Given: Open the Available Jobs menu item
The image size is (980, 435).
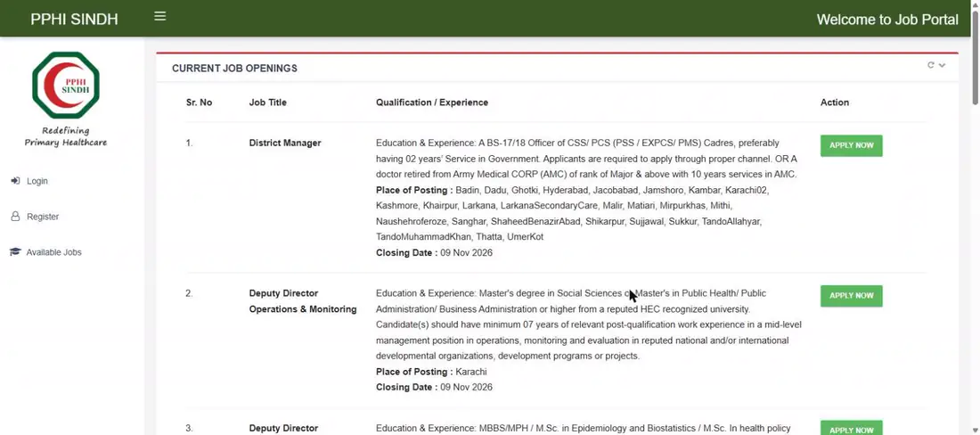Looking at the screenshot, I should coord(53,252).
